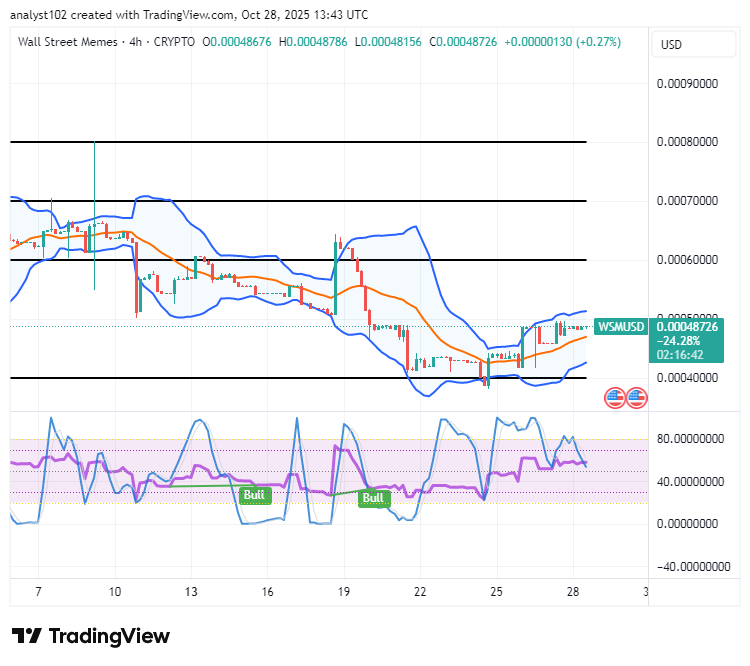
Task: Click the right green Bull divergence label
Action: point(374,498)
